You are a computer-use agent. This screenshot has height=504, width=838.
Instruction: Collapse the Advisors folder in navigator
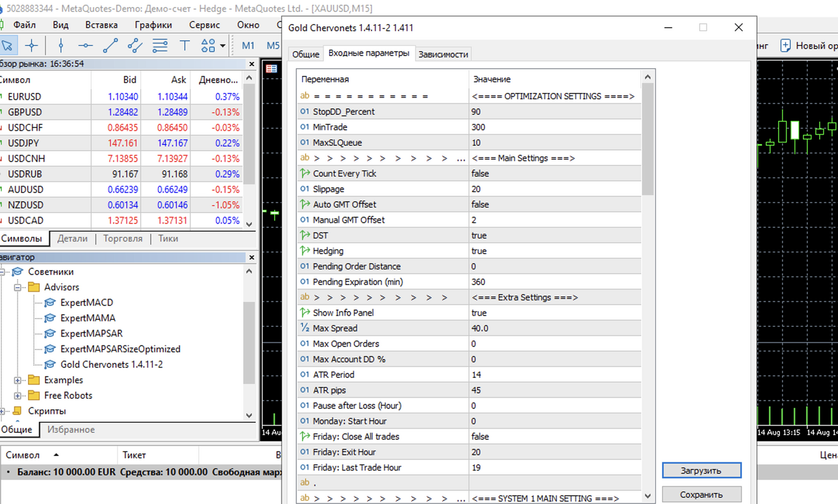click(18, 287)
